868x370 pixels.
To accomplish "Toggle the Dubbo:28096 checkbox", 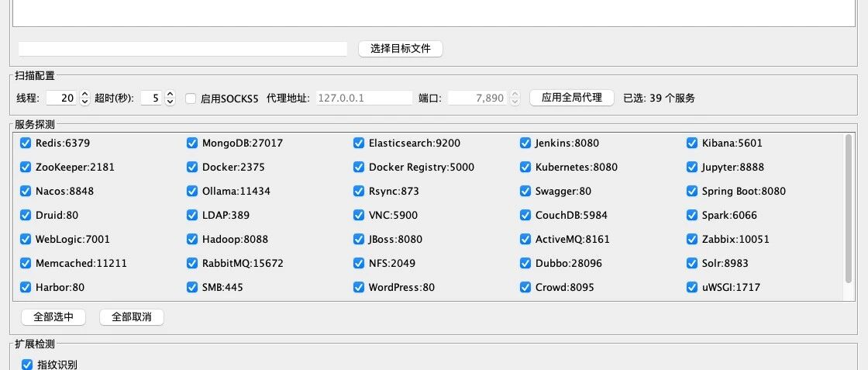I will tap(525, 263).
